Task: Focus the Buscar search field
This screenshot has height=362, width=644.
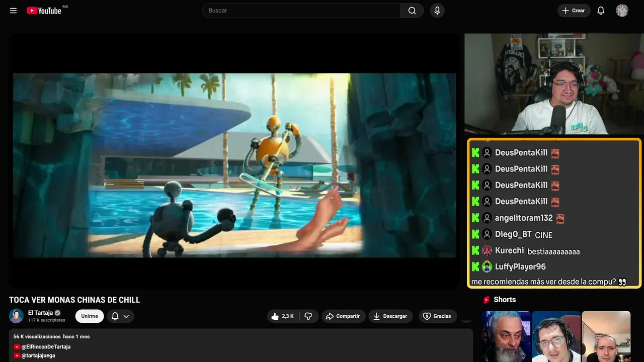Action: click(301, 11)
